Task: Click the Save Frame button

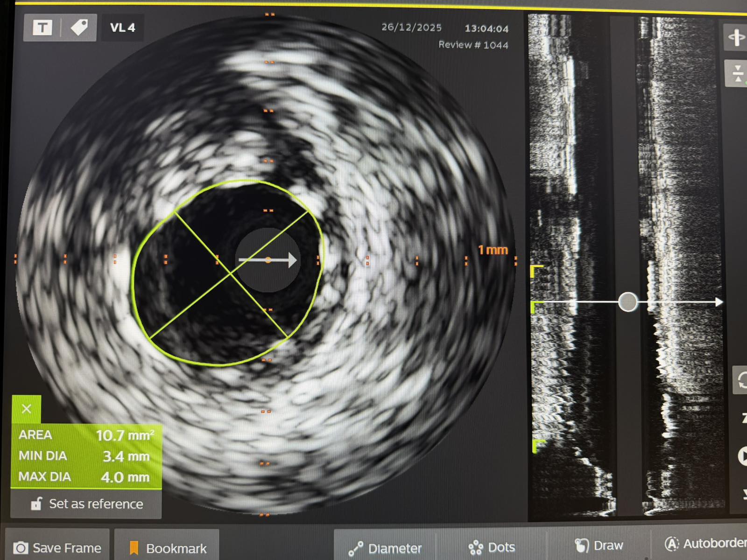Action: [57, 548]
